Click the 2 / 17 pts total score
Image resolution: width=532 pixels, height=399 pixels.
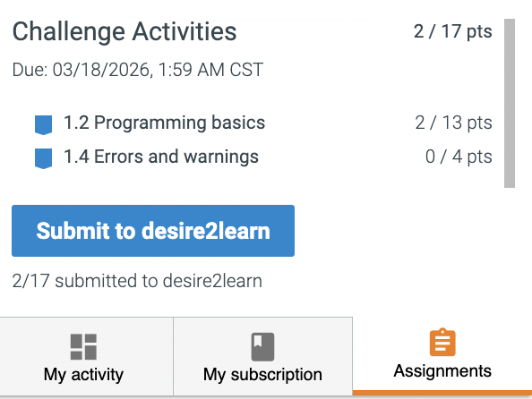pyautogui.click(x=453, y=31)
